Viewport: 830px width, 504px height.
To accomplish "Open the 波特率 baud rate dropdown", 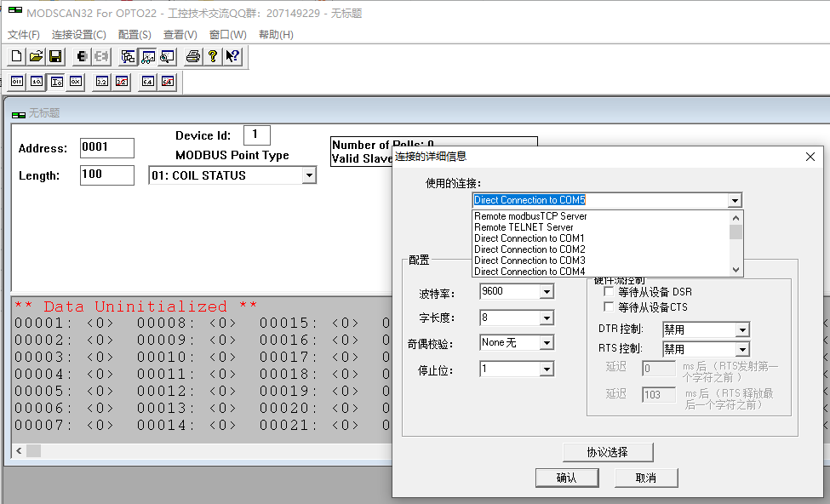I will tap(547, 292).
